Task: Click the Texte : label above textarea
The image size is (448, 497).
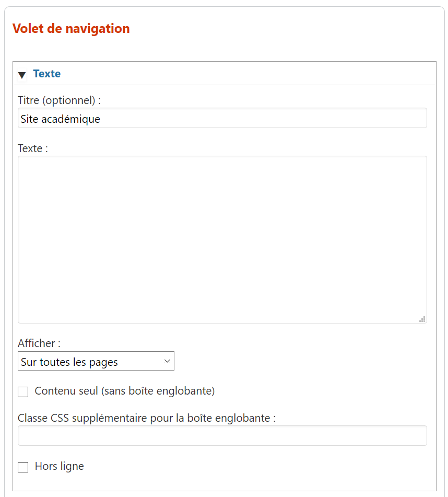Action: pyautogui.click(x=33, y=148)
